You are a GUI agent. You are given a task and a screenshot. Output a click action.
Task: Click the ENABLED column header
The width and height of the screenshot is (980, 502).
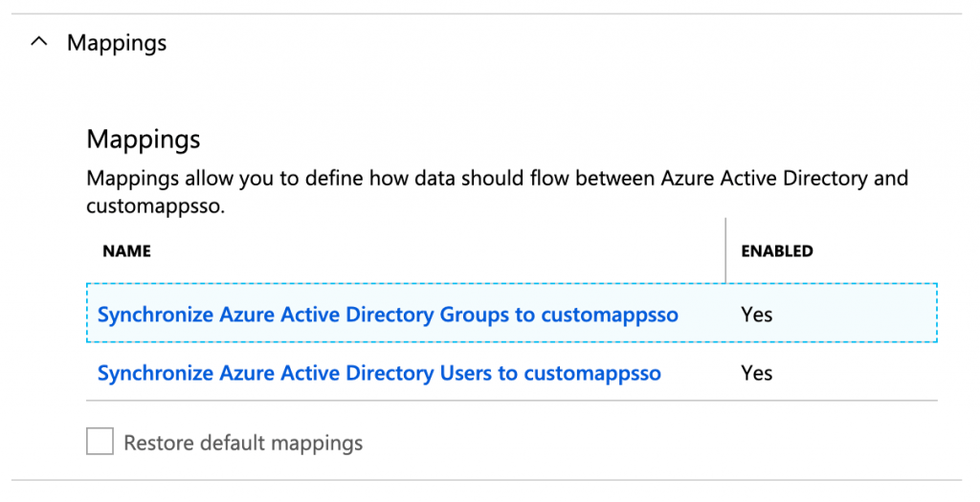777,251
